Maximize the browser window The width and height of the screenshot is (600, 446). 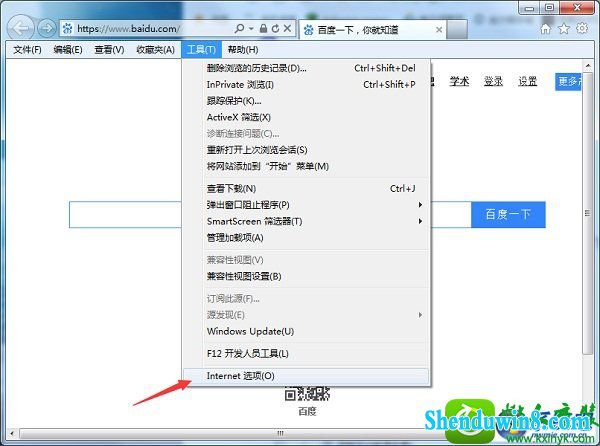click(549, 8)
